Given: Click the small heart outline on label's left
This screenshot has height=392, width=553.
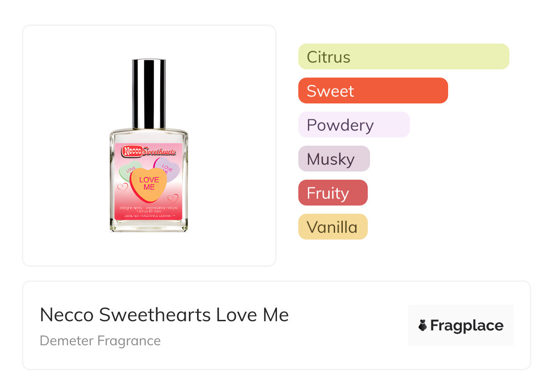Looking at the screenshot, I should (x=123, y=187).
